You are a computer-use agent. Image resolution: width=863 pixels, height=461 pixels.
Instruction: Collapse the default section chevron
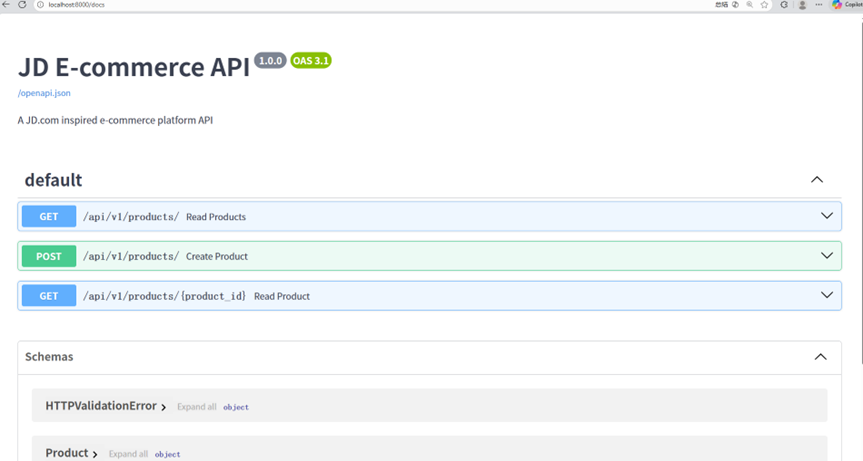817,180
